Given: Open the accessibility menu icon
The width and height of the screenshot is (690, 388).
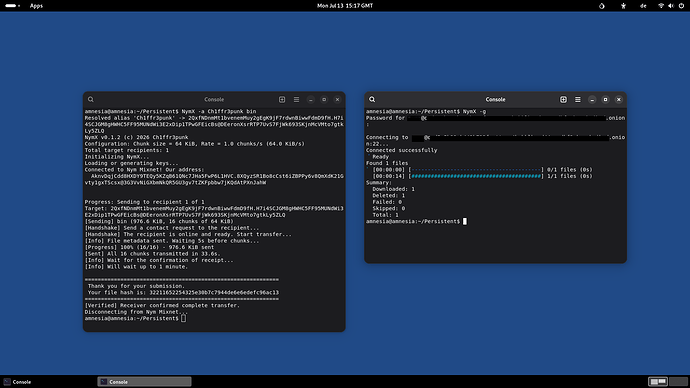Looking at the screenshot, I should point(623,6).
